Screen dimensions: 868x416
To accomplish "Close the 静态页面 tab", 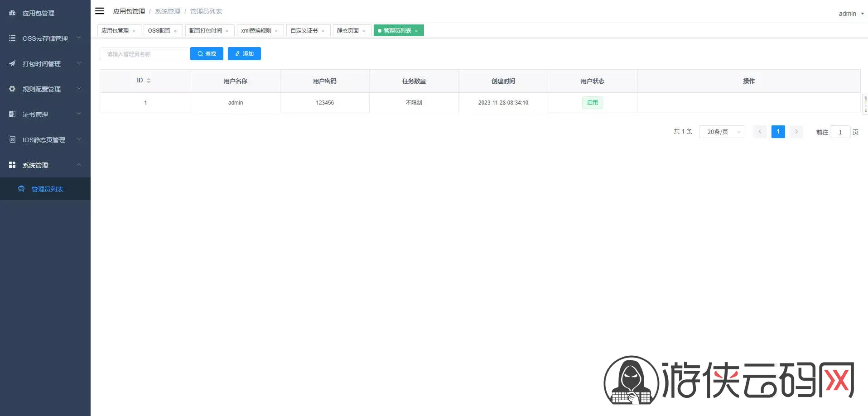I will click(x=364, y=31).
